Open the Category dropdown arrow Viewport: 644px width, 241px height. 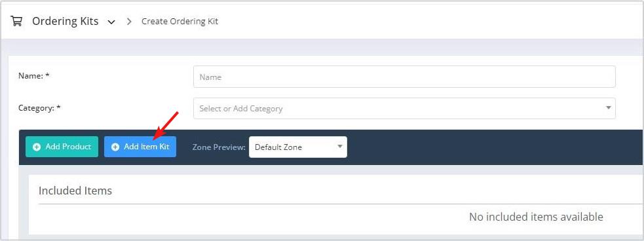(608, 107)
